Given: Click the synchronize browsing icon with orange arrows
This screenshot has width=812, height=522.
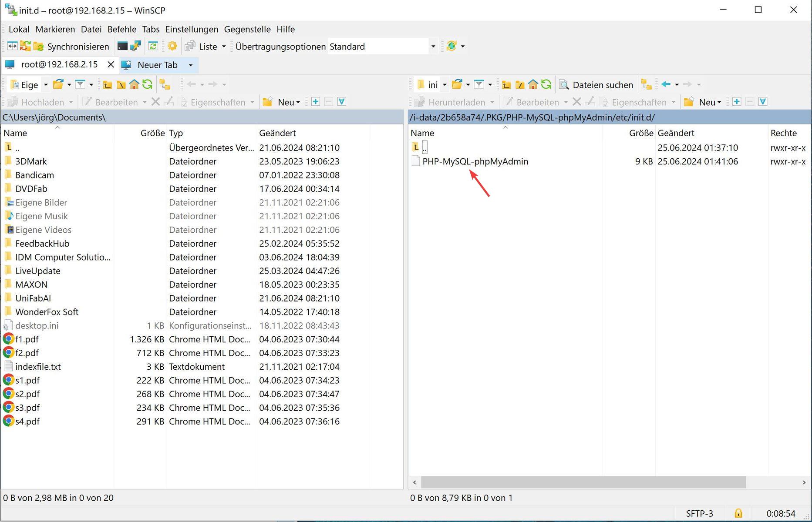Looking at the screenshot, I should click(x=25, y=46).
